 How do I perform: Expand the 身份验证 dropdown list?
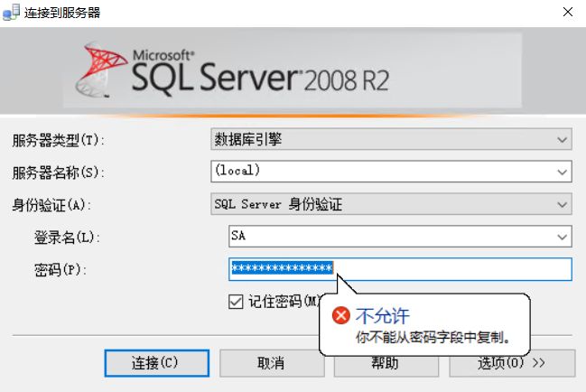click(563, 204)
